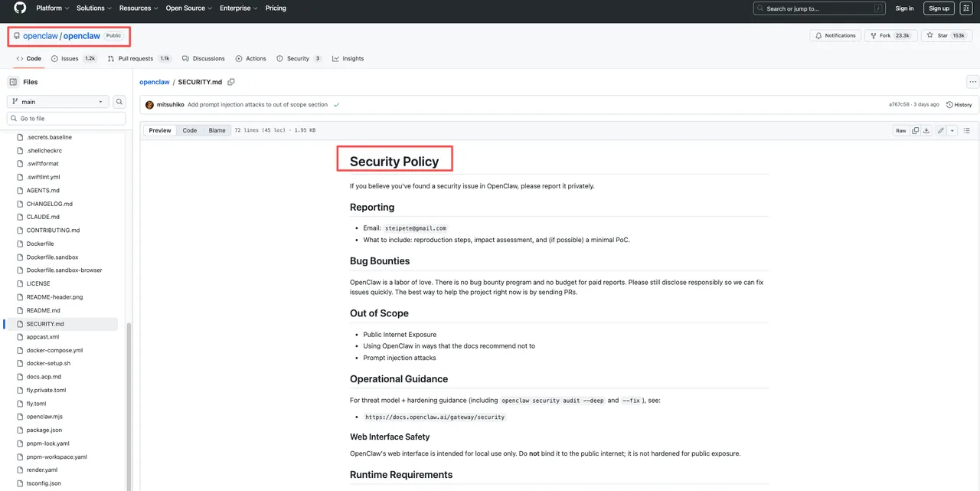This screenshot has width=980, height=491.
Task: Copy the SECURITY.md file path
Action: [x=231, y=82]
